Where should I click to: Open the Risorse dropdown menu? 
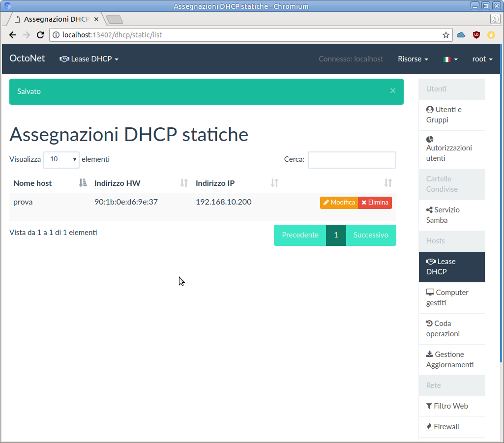pyautogui.click(x=413, y=59)
